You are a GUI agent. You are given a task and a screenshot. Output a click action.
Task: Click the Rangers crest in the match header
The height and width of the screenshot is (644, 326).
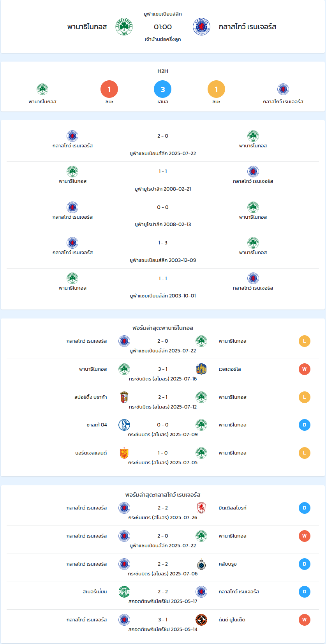pyautogui.click(x=202, y=27)
